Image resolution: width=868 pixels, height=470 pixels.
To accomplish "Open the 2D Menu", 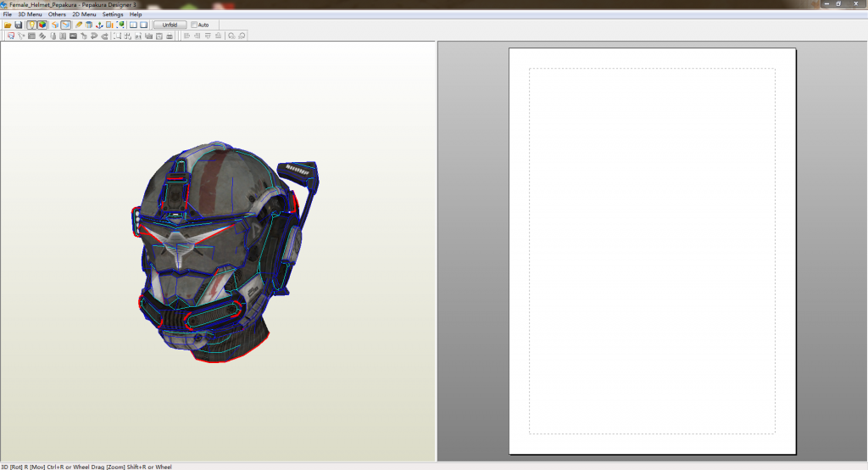I will (x=84, y=14).
